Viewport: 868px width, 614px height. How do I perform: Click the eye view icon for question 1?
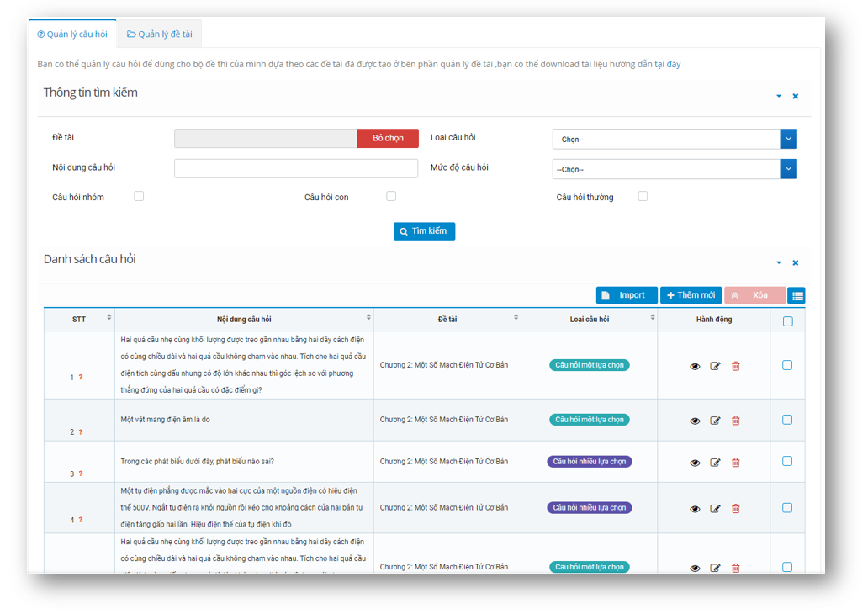point(695,367)
